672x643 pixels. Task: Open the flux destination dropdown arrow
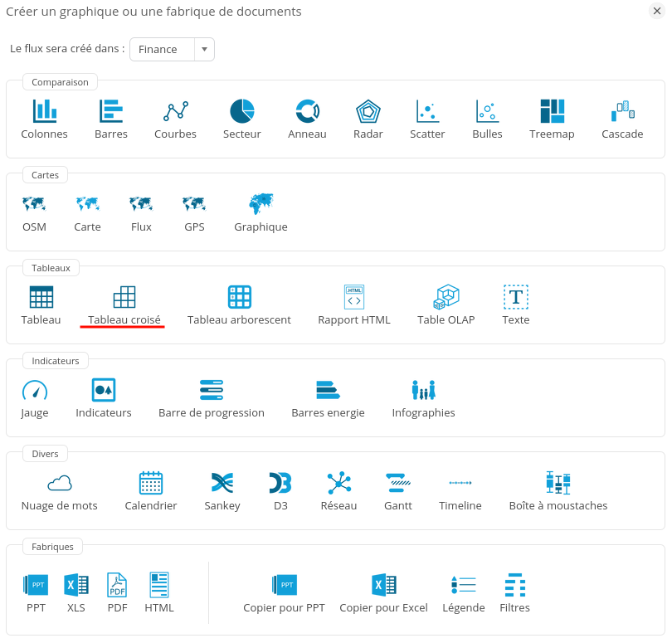(204, 50)
